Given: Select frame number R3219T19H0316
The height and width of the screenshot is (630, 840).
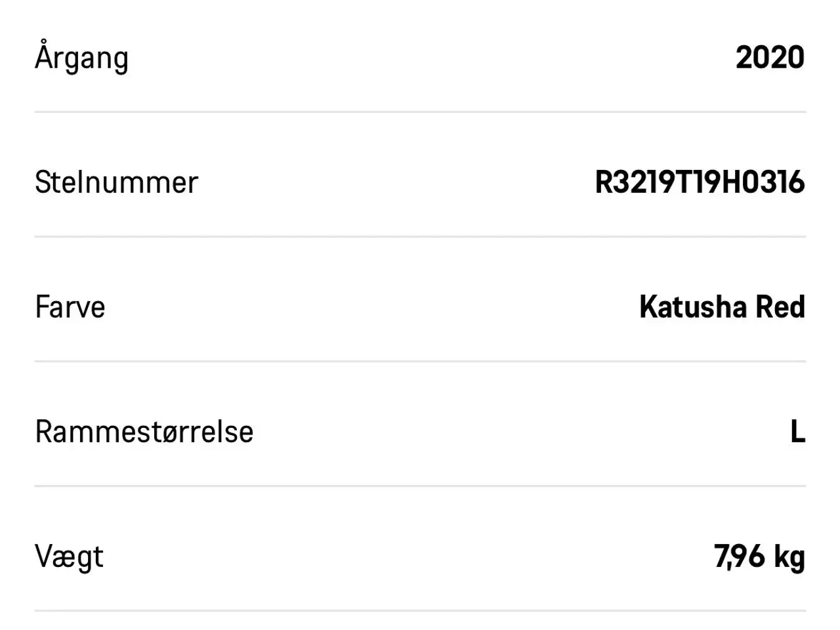Looking at the screenshot, I should 700,182.
